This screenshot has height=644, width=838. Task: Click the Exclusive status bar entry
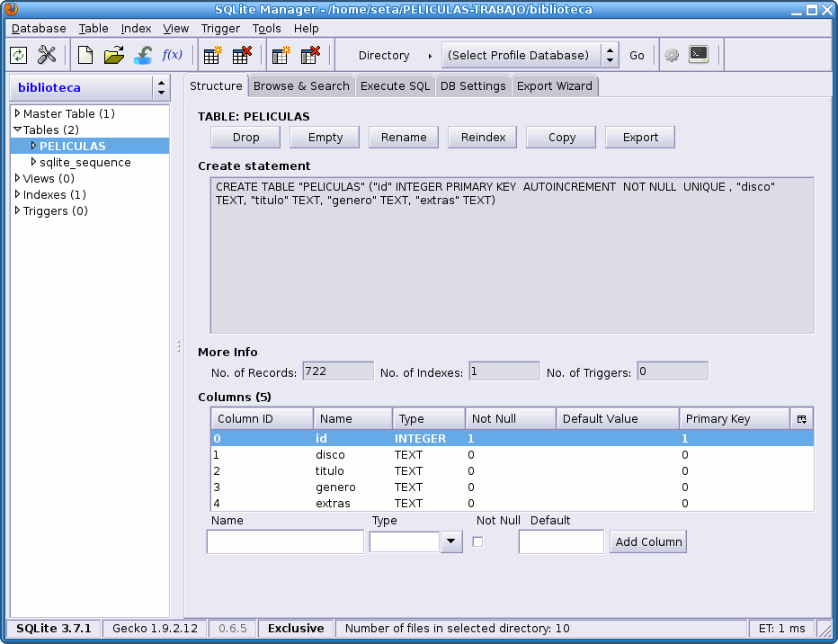[x=296, y=629]
